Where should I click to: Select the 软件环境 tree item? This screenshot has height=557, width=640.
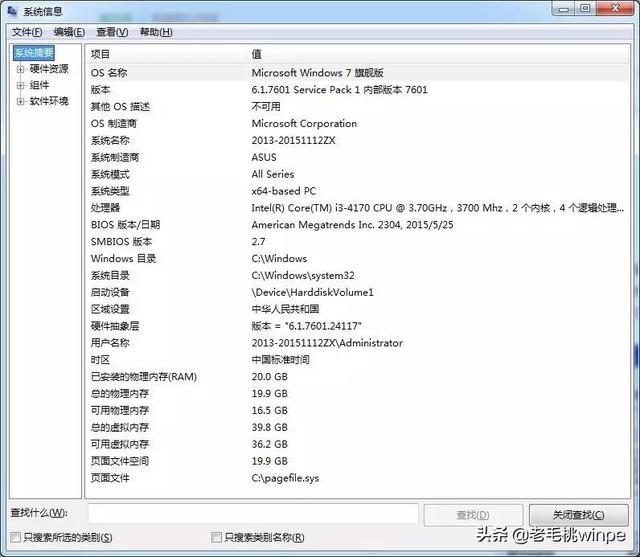(x=49, y=101)
